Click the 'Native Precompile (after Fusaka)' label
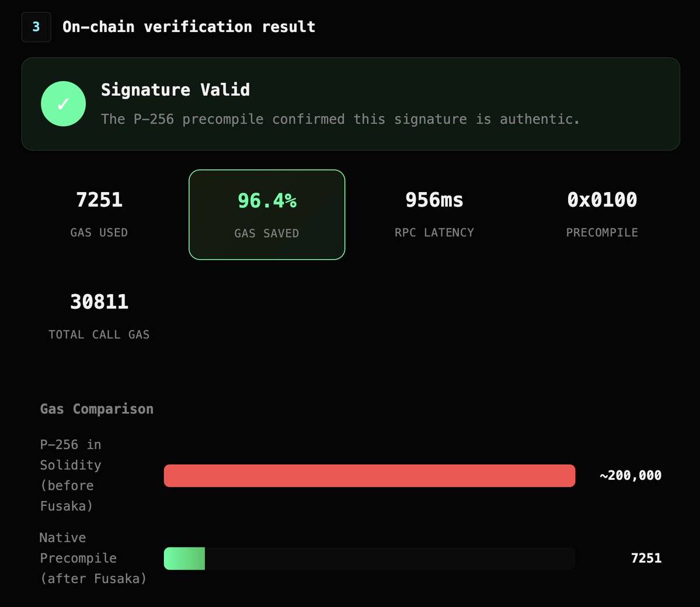Image resolution: width=700 pixels, height=607 pixels. click(93, 559)
